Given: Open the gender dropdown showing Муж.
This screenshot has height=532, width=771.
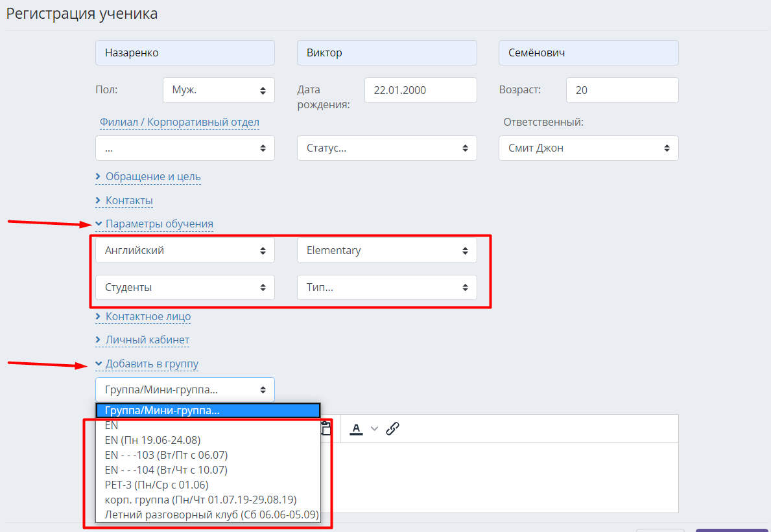Looking at the screenshot, I should (x=219, y=90).
